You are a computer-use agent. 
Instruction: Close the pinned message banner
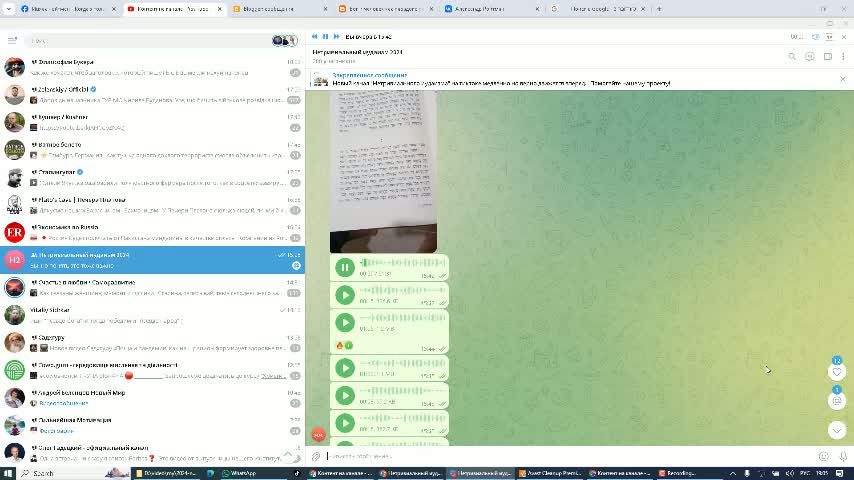pos(842,79)
